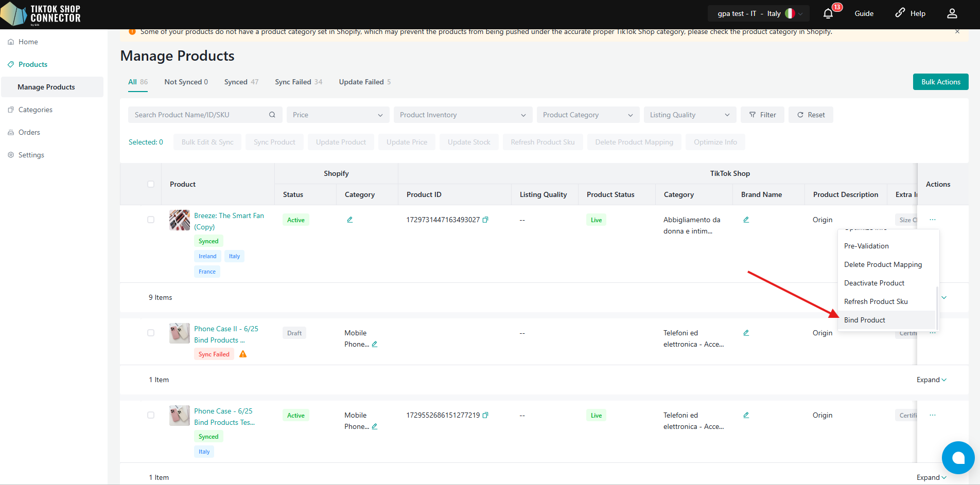This screenshot has height=485, width=980.
Task: Open the Product Inventory dropdown
Action: coord(463,115)
